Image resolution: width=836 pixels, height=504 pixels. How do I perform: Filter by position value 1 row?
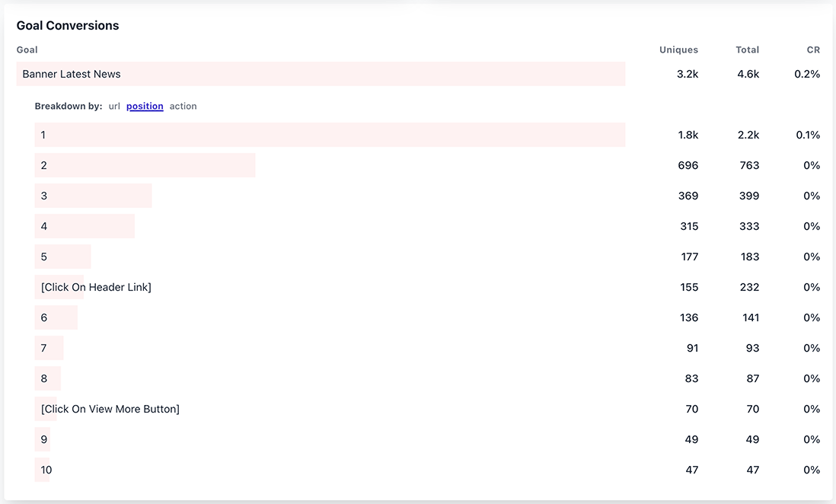43,135
